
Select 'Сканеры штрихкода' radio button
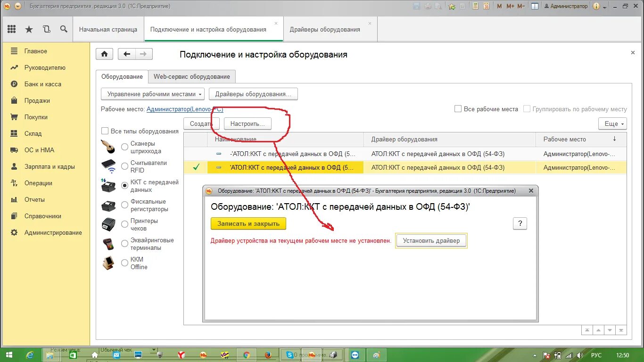[124, 147]
